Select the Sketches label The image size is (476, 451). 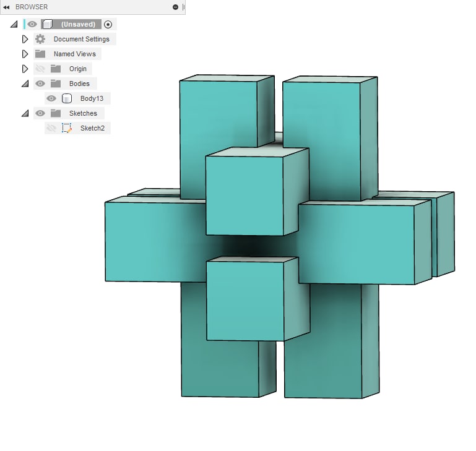click(83, 113)
